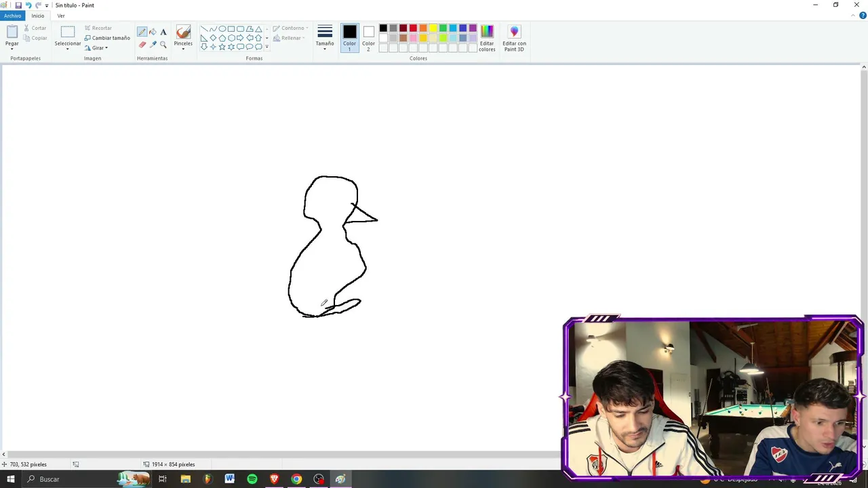Viewport: 868px width, 488px height.
Task: Pick the green color swatch
Action: pyautogui.click(x=443, y=28)
